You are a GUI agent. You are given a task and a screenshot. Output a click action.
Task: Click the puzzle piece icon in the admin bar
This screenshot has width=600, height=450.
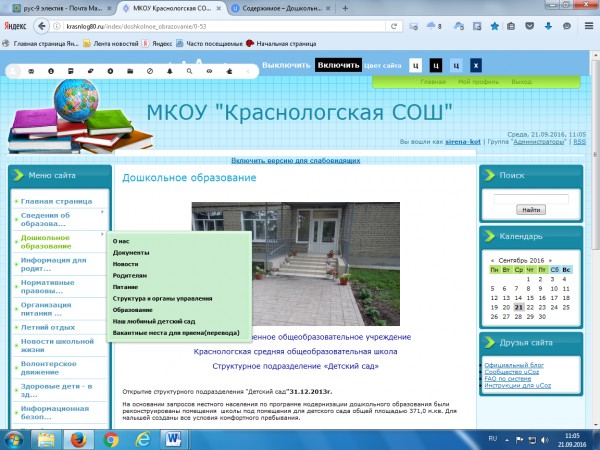pos(229,71)
